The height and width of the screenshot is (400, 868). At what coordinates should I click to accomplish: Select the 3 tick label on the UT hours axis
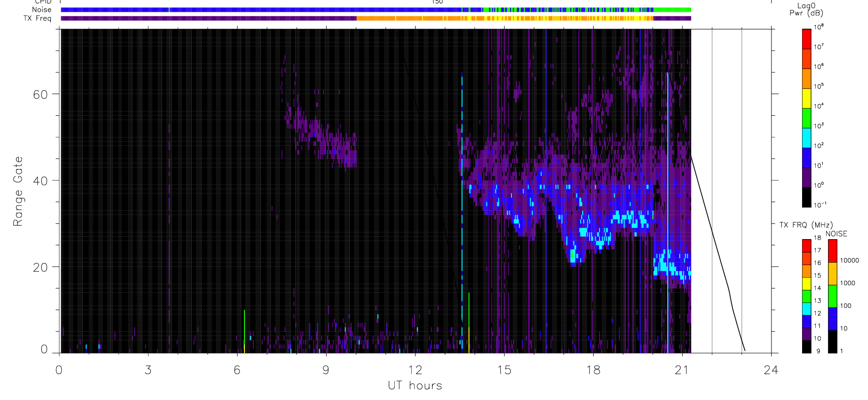point(148,370)
